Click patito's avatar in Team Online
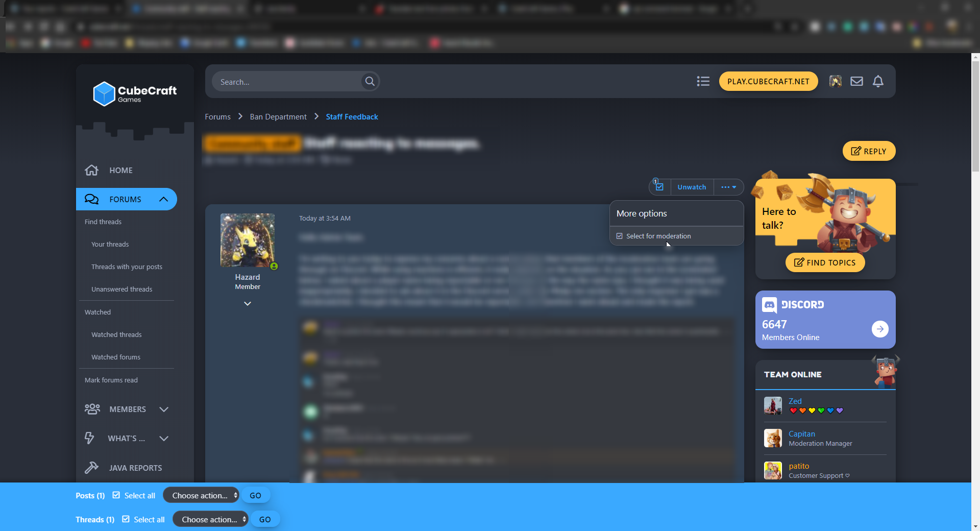Screen dimensions: 980x531 coord(773,470)
